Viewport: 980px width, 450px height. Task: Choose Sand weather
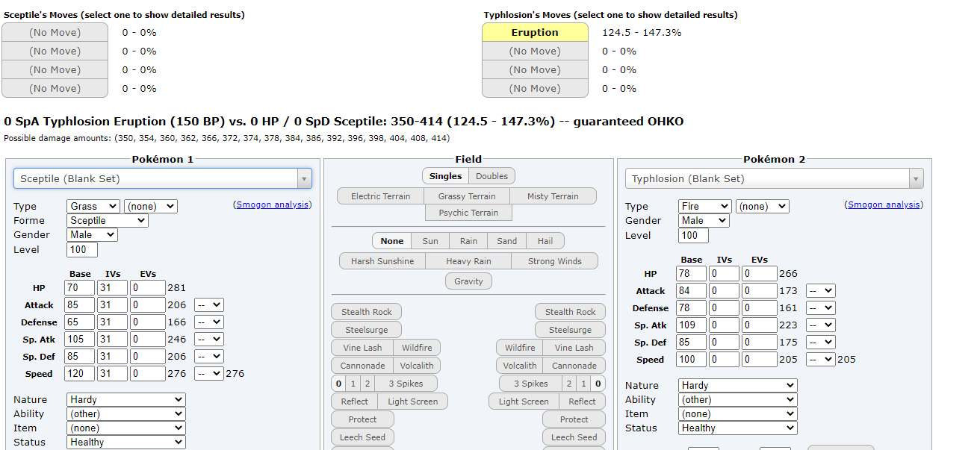pos(506,241)
